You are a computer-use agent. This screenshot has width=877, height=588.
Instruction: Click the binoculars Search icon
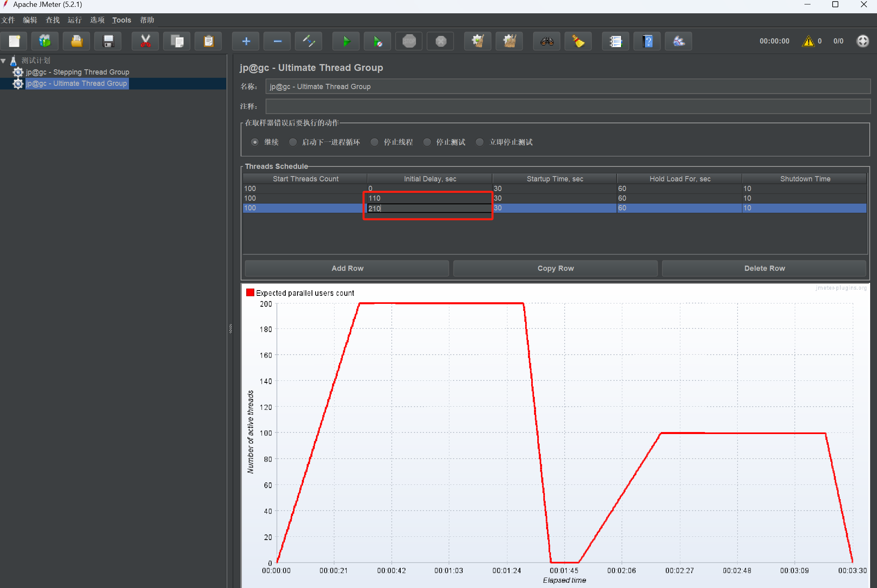pyautogui.click(x=547, y=41)
